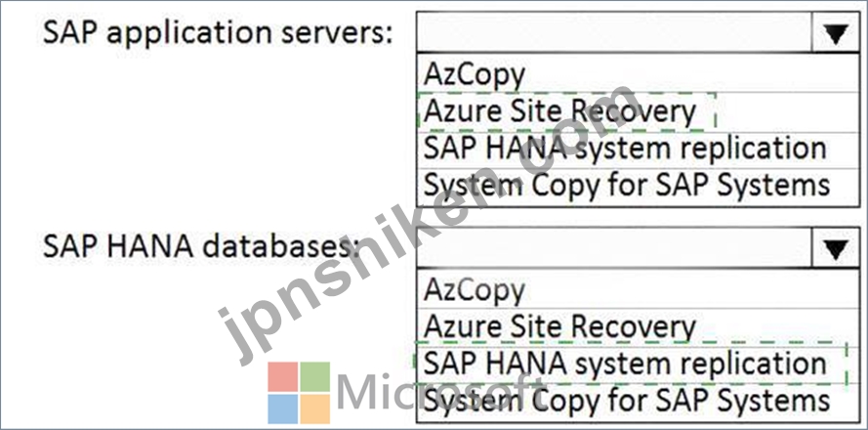Click the empty SAP HANA databases combo box

click(614, 249)
